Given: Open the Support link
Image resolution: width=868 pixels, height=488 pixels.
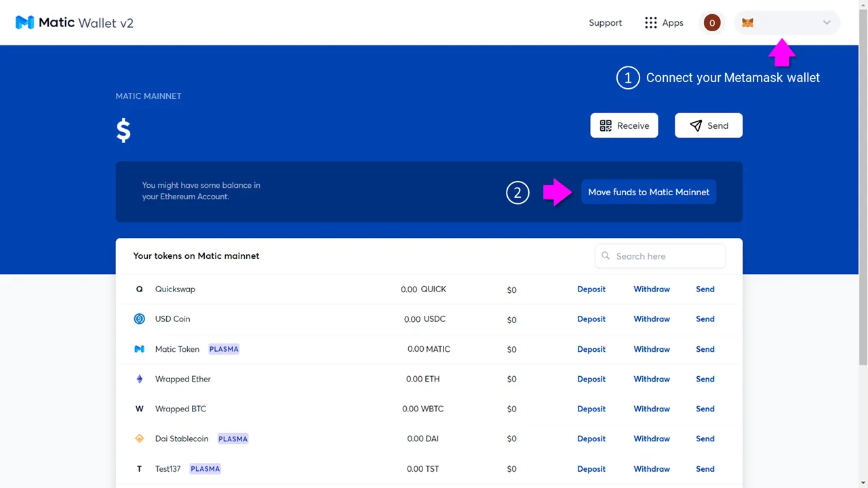Looking at the screenshot, I should click(605, 23).
